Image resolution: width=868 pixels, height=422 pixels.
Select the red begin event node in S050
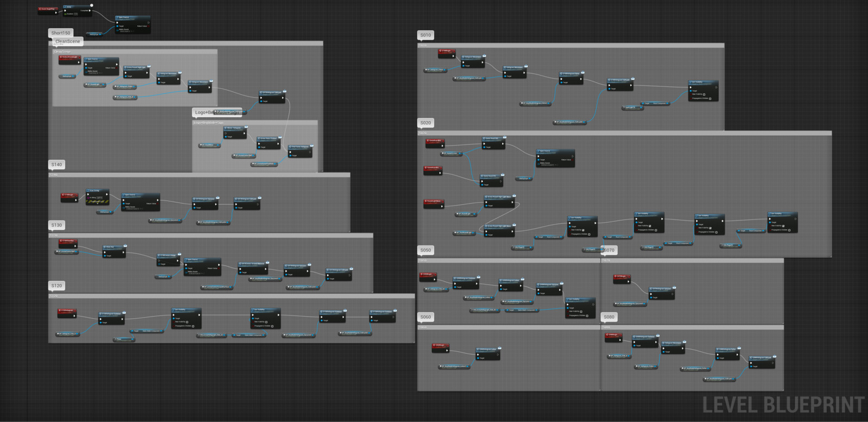click(x=428, y=277)
